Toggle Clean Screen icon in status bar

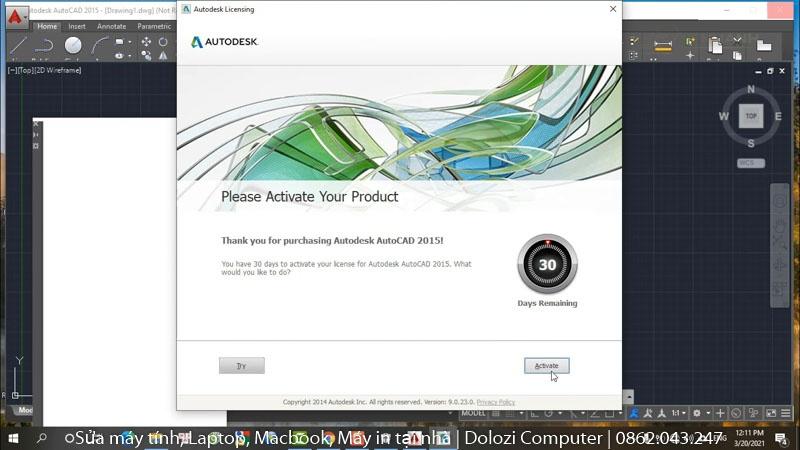pyautogui.click(x=771, y=413)
